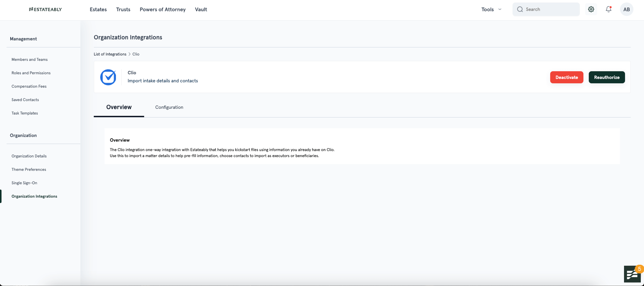This screenshot has height=286, width=644.
Task: Go back to List of Integrations
Action: [x=110, y=54]
